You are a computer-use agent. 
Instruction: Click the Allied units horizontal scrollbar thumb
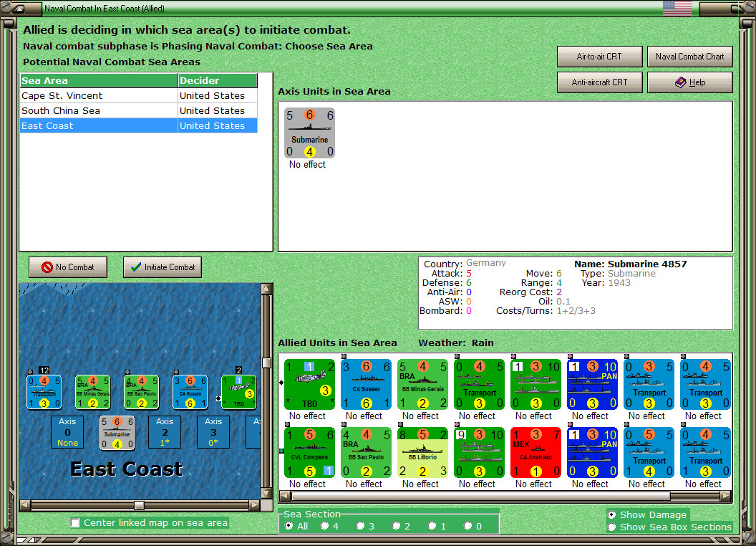[480, 496]
